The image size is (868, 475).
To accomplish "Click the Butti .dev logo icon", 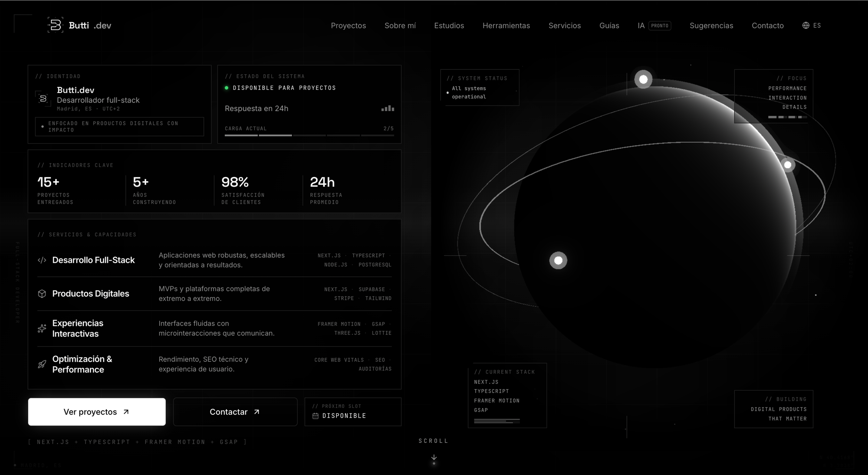I will [x=55, y=25].
